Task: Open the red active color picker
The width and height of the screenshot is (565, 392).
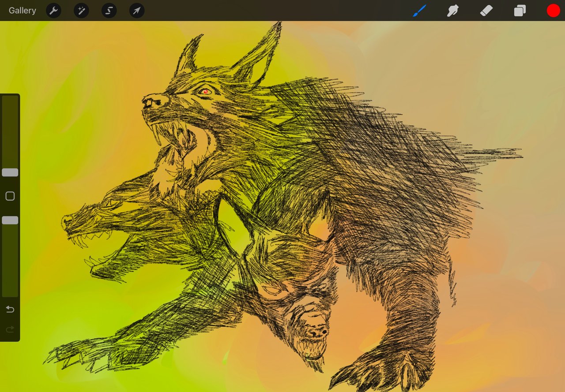Action: pyautogui.click(x=553, y=11)
